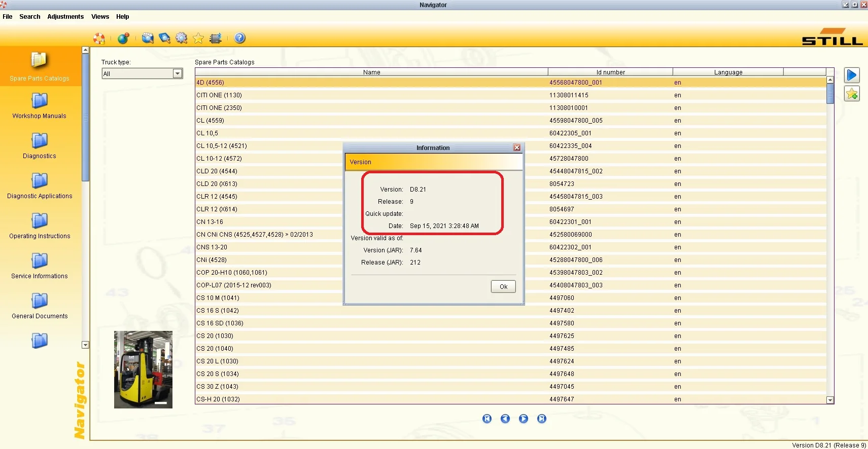Viewport: 868px width, 449px height.
Task: Select the CN 13-16 catalog row
Action: (510, 222)
